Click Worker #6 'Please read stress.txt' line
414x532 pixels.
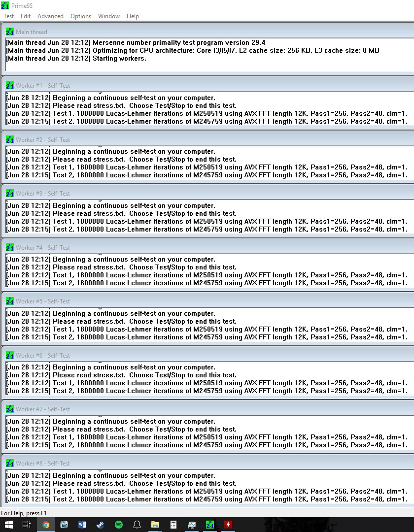121,375
